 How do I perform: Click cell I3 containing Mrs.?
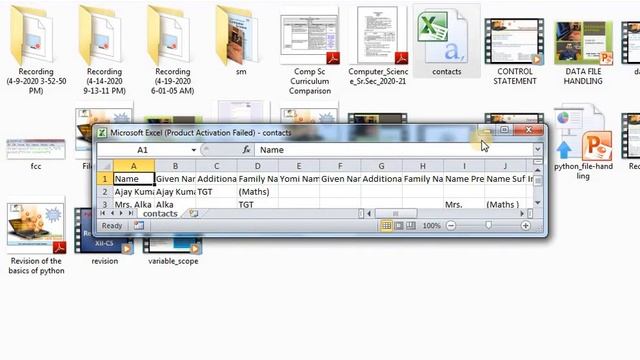pos(464,204)
